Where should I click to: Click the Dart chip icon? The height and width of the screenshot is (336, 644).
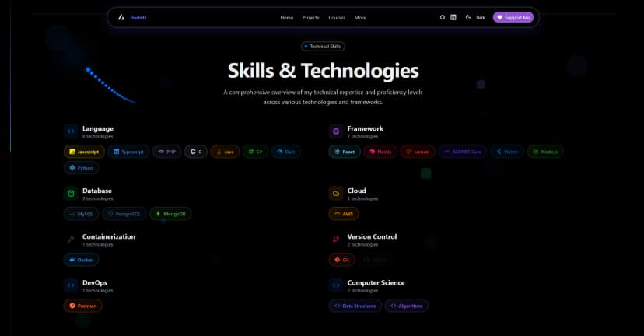point(280,152)
